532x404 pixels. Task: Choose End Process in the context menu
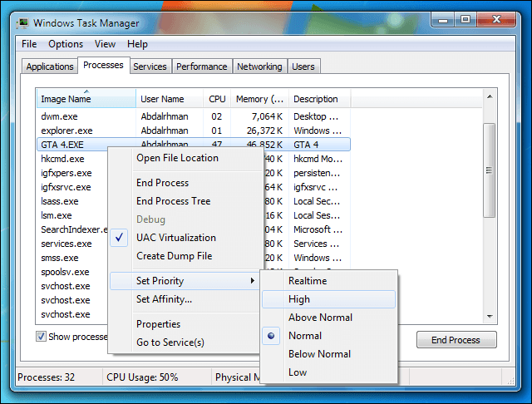[185, 183]
